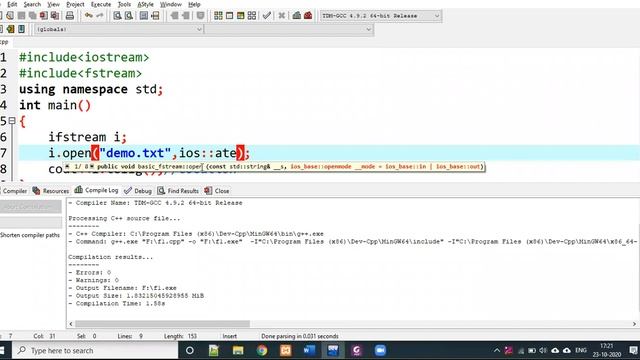This screenshot has height=360, width=640.
Task: Toggle the Shorten compiler paths option
Action: click(30, 235)
